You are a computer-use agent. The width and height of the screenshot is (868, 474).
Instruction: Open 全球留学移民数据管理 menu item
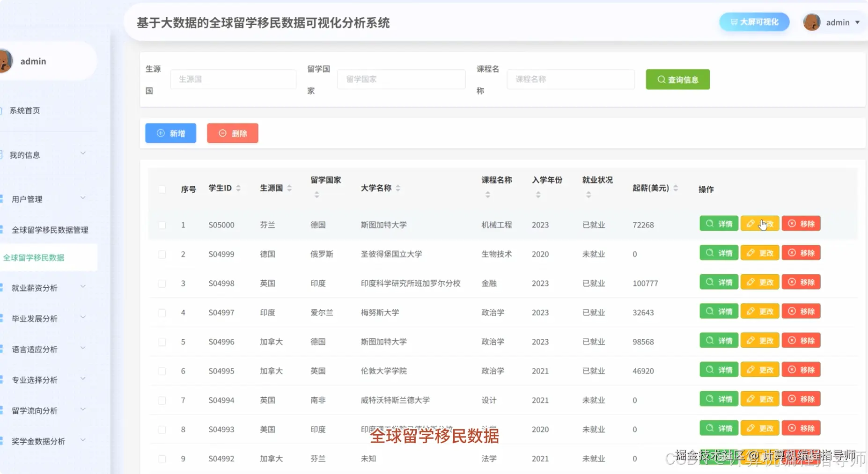click(49, 229)
